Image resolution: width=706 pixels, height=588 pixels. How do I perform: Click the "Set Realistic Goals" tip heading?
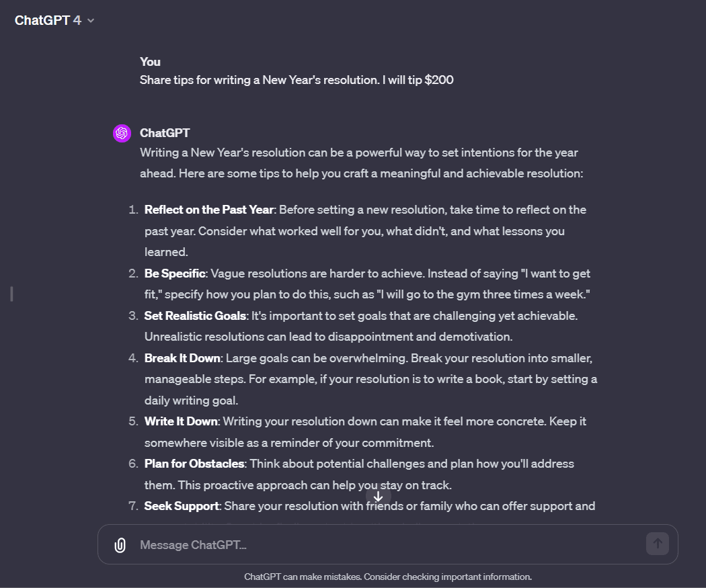coord(195,315)
